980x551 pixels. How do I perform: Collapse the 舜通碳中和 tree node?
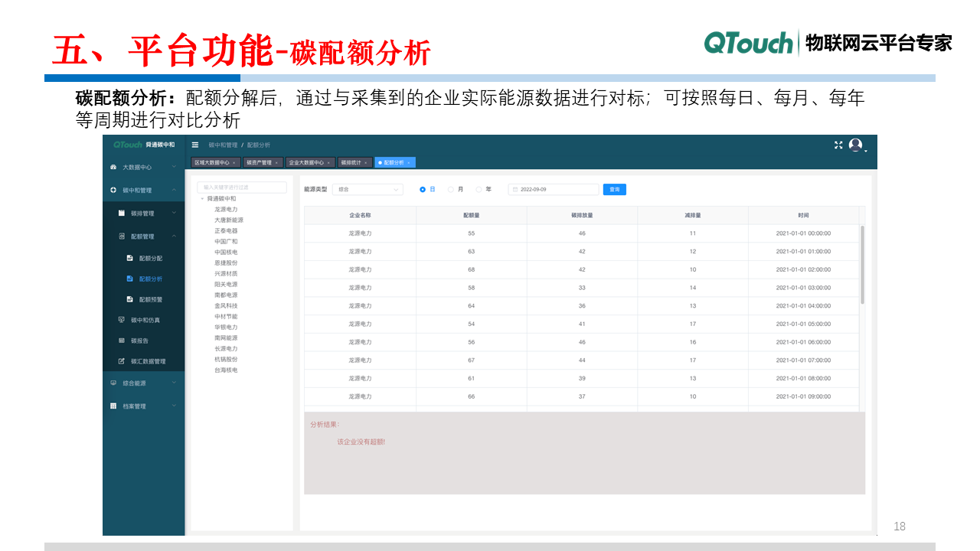(x=202, y=199)
